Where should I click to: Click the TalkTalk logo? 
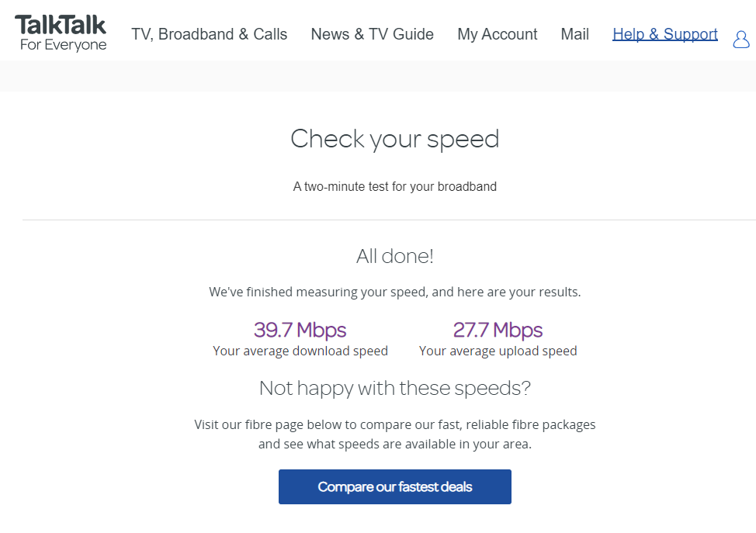pyautogui.click(x=61, y=24)
